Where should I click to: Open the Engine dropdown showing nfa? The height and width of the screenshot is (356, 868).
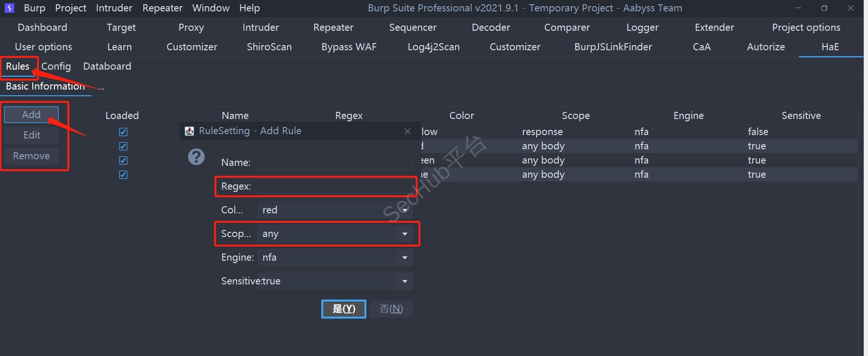(x=335, y=257)
